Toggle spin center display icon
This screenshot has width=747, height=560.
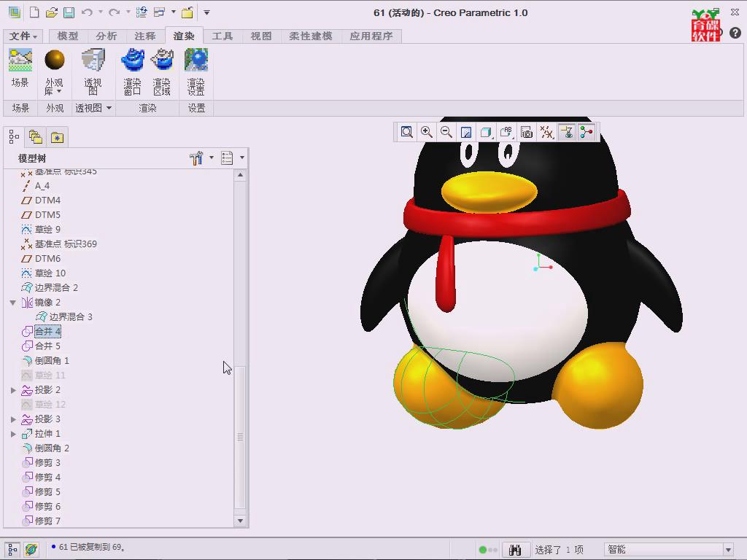587,132
